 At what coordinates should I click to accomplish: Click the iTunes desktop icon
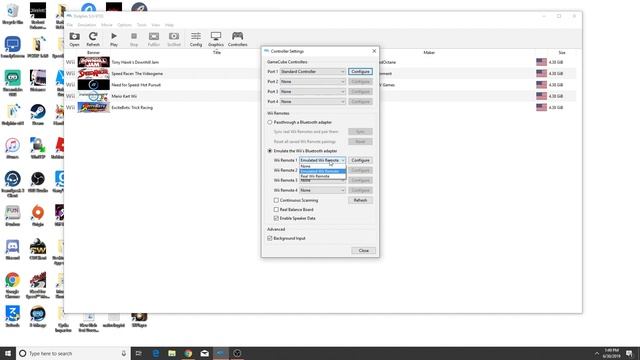click(x=12, y=149)
